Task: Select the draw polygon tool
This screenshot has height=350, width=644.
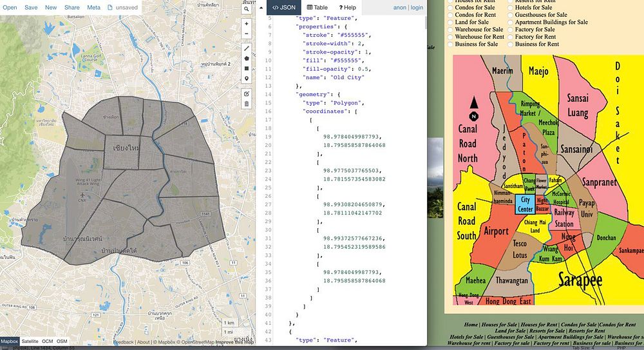Action: pos(247,59)
